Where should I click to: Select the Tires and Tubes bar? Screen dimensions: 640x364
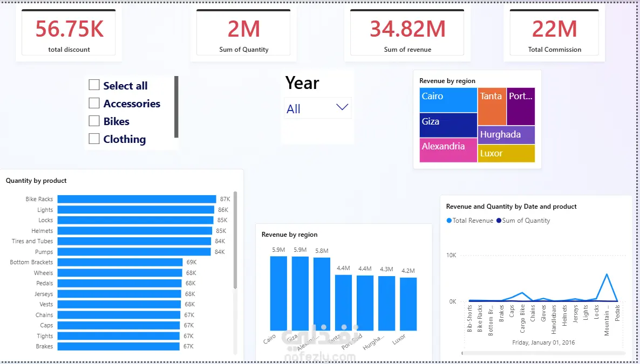click(x=134, y=241)
